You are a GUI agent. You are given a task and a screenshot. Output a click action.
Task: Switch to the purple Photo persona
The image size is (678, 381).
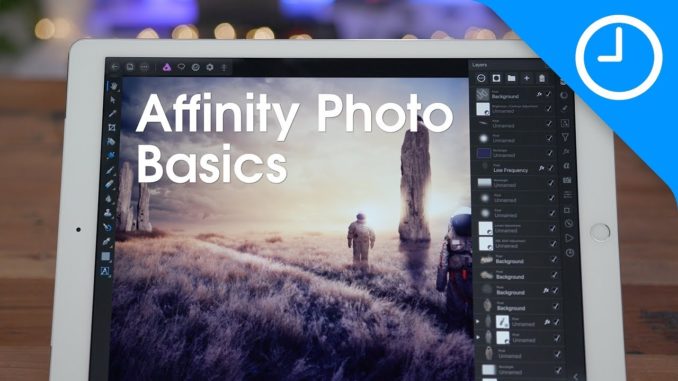click(167, 67)
